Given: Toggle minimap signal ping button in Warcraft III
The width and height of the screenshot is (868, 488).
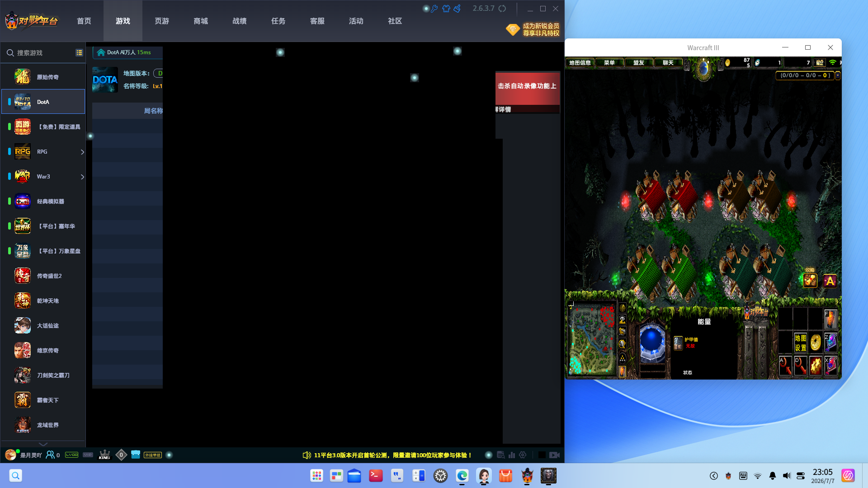Looking at the screenshot, I should (623, 308).
